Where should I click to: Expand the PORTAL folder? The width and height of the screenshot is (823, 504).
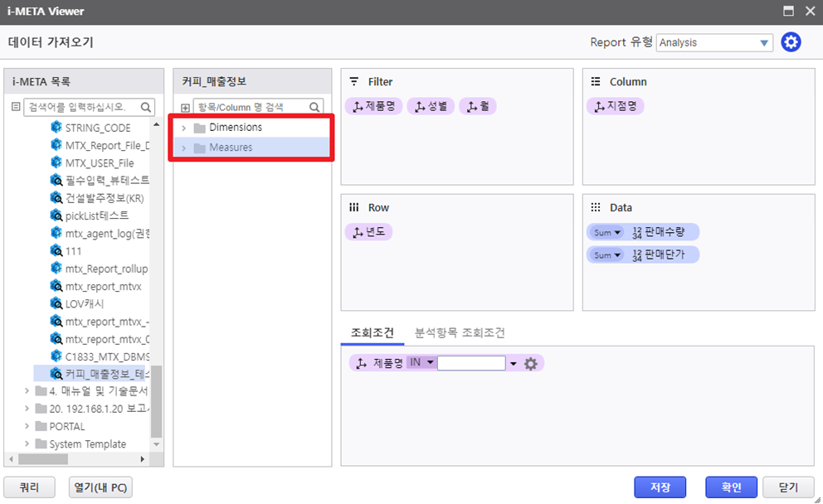point(27,426)
